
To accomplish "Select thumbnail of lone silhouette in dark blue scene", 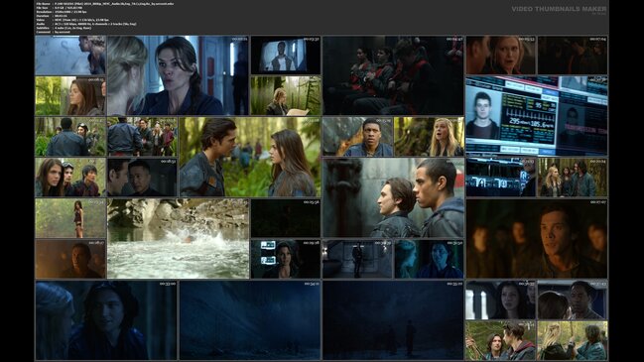I will click(393, 320).
